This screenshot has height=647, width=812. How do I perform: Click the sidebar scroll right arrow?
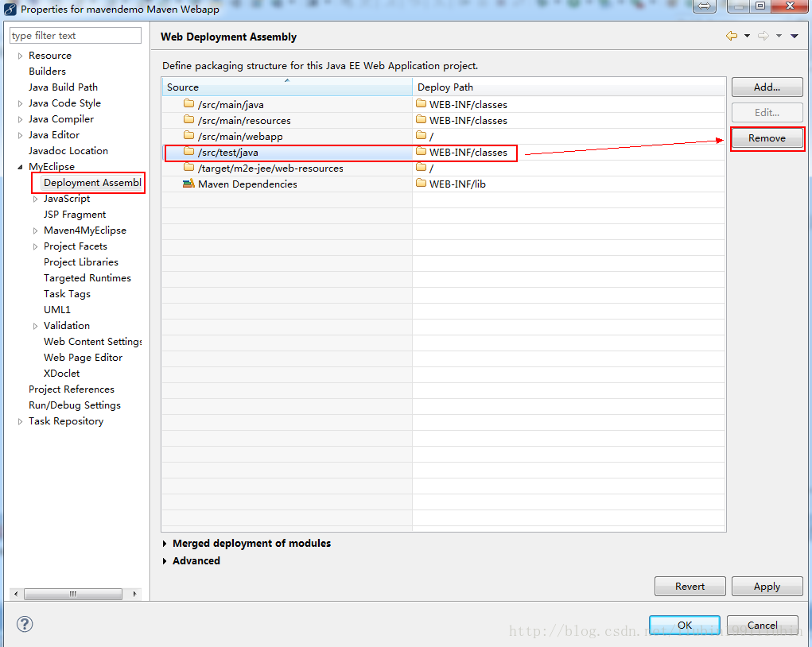coord(134,594)
